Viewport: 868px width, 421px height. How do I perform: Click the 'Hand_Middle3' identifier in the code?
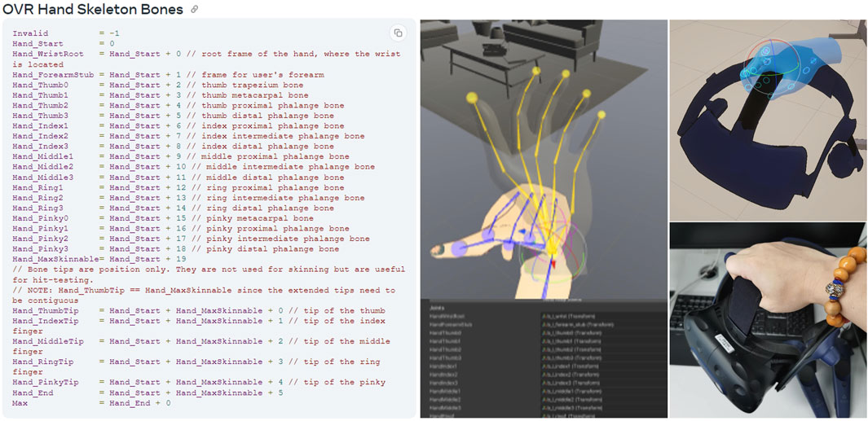(43, 178)
